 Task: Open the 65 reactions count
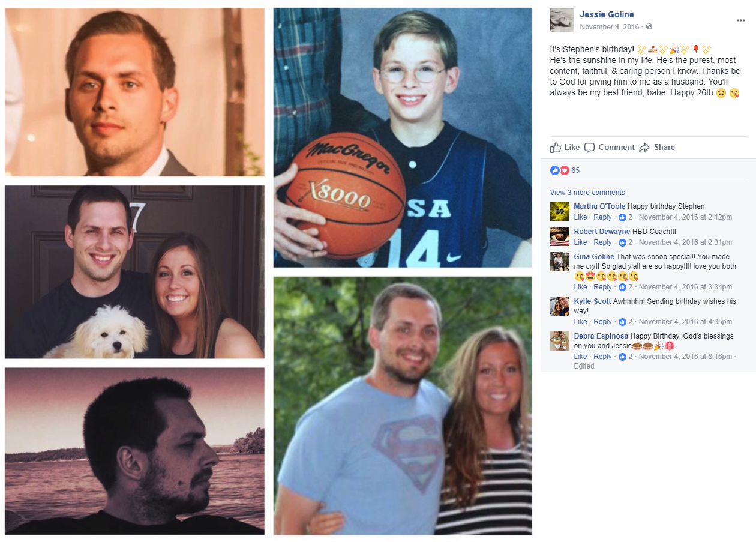tap(575, 170)
